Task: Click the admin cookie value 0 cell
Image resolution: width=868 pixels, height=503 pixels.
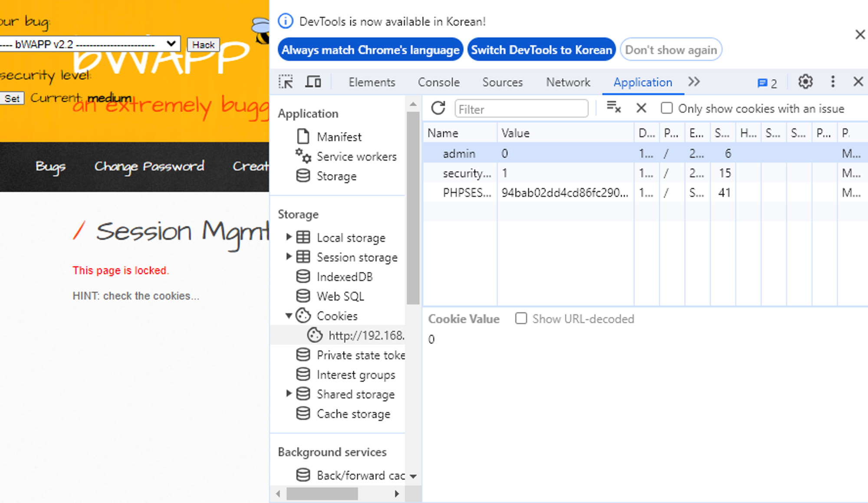Action: pyautogui.click(x=565, y=153)
